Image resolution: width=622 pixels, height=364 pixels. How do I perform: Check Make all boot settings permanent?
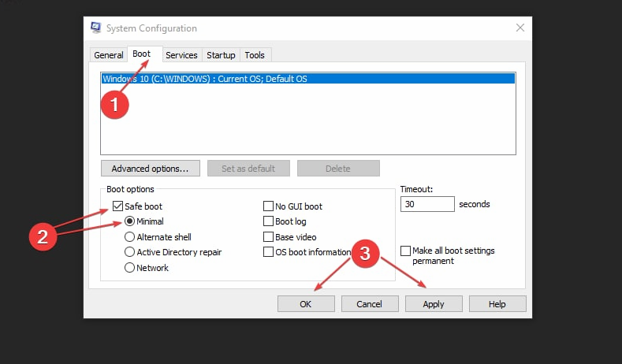click(x=405, y=251)
